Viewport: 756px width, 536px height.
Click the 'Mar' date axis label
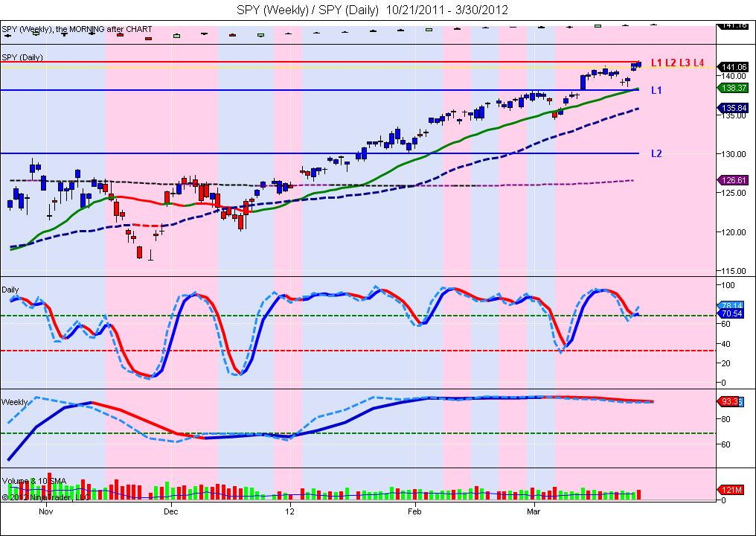[x=534, y=511]
